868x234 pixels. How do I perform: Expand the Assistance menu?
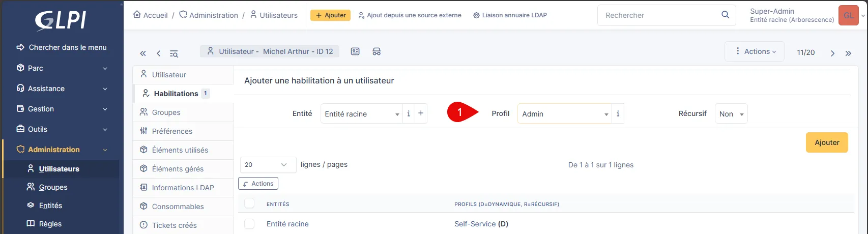62,89
